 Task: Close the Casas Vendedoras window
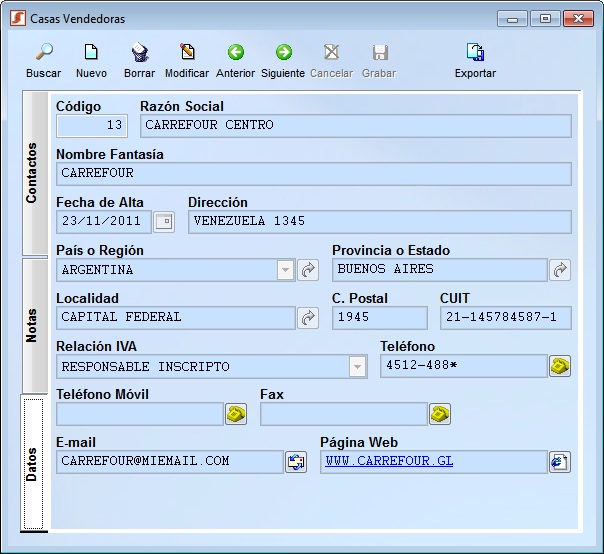pyautogui.click(x=578, y=18)
